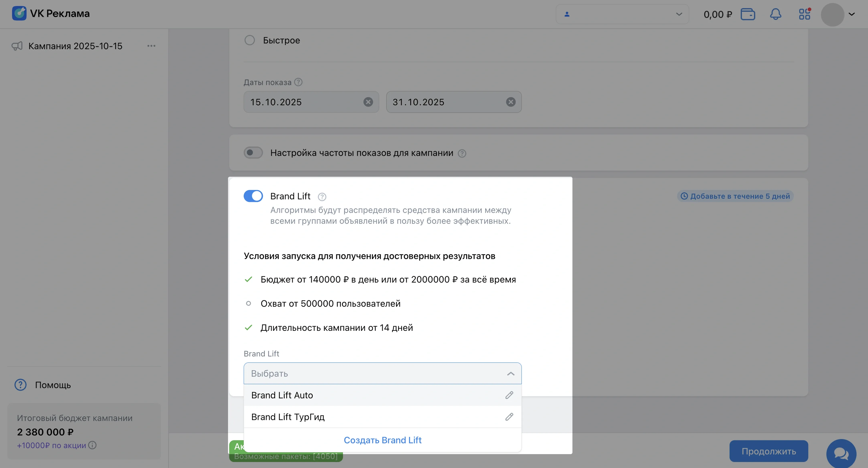The width and height of the screenshot is (868, 468).
Task: Enable campaign frequency settings toggle
Action: click(253, 153)
